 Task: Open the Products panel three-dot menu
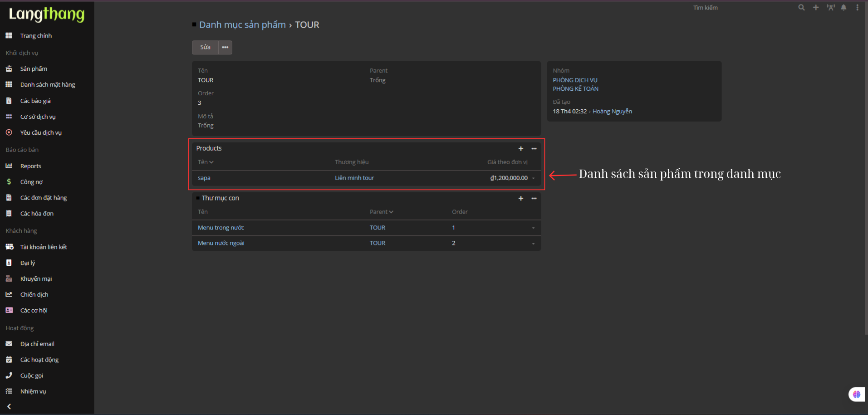coord(534,149)
